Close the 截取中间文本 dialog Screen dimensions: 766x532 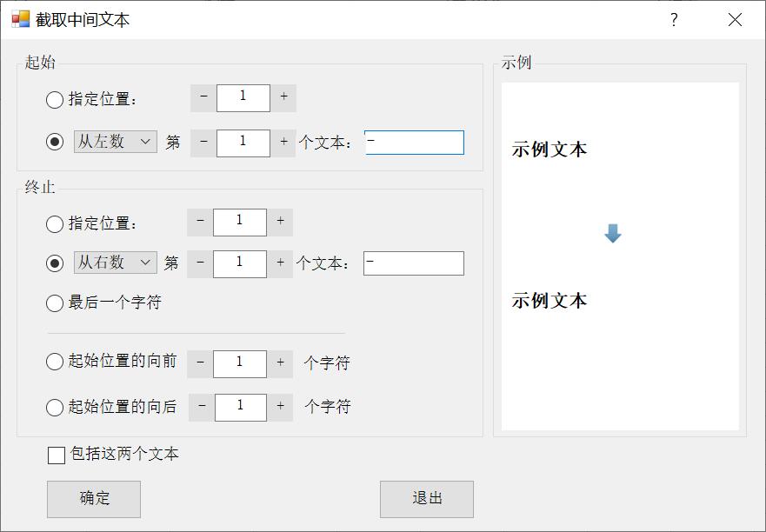(734, 19)
